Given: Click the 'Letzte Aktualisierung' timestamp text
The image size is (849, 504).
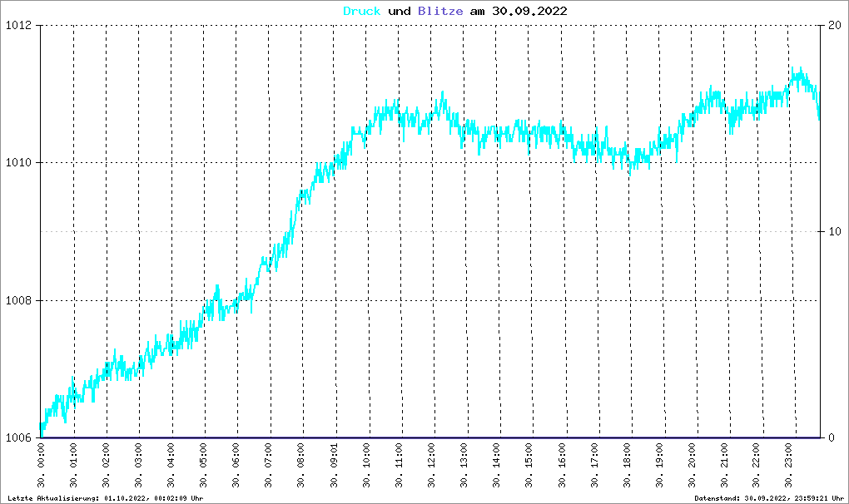Looking at the screenshot, I should click(106, 498).
